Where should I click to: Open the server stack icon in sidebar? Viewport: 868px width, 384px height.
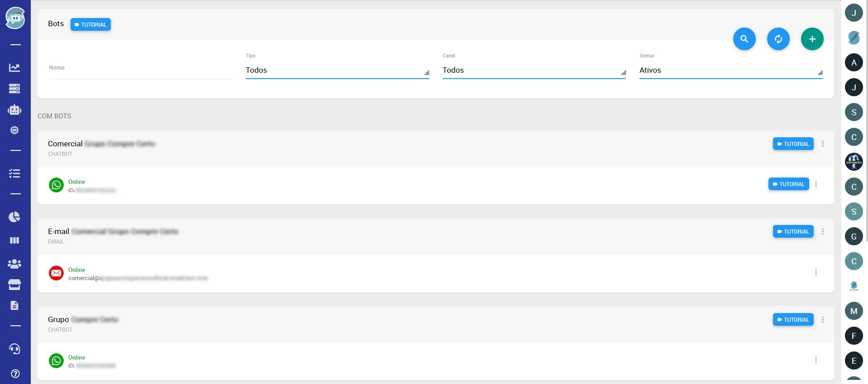pyautogui.click(x=14, y=89)
